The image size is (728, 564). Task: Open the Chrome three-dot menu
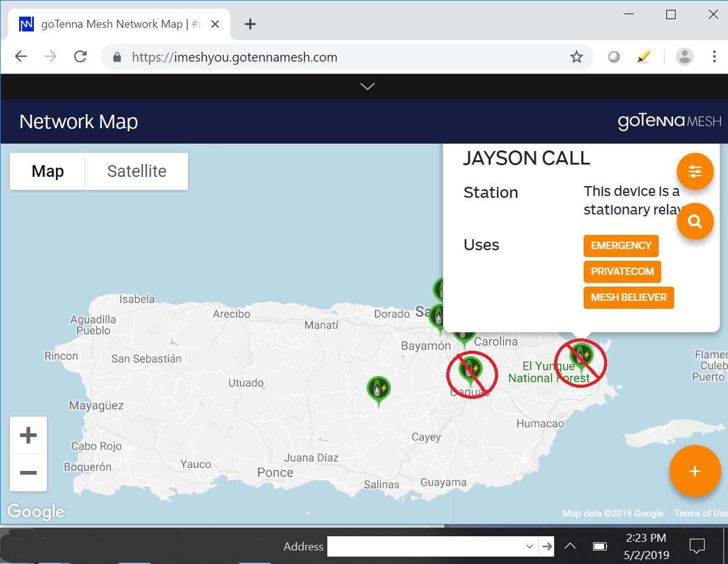[x=714, y=57]
